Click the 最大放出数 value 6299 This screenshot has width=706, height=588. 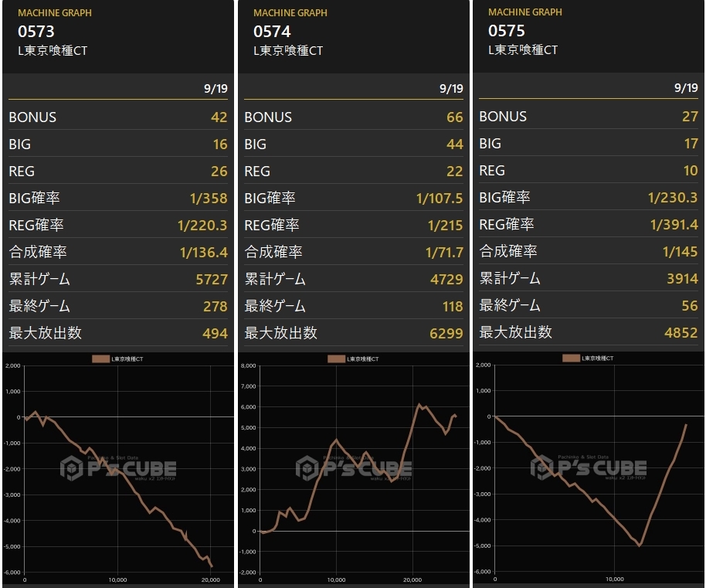point(446,333)
